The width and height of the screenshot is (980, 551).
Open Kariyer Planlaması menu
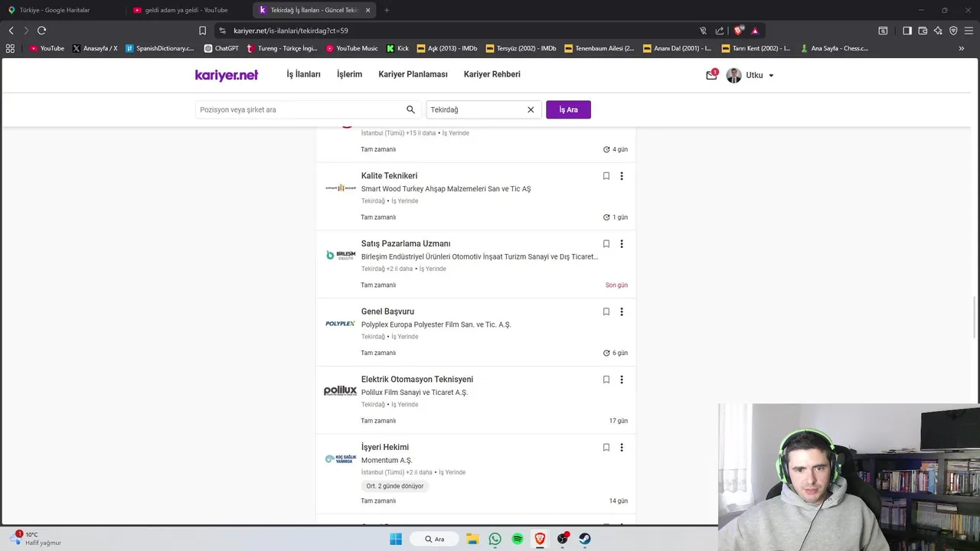(x=413, y=74)
